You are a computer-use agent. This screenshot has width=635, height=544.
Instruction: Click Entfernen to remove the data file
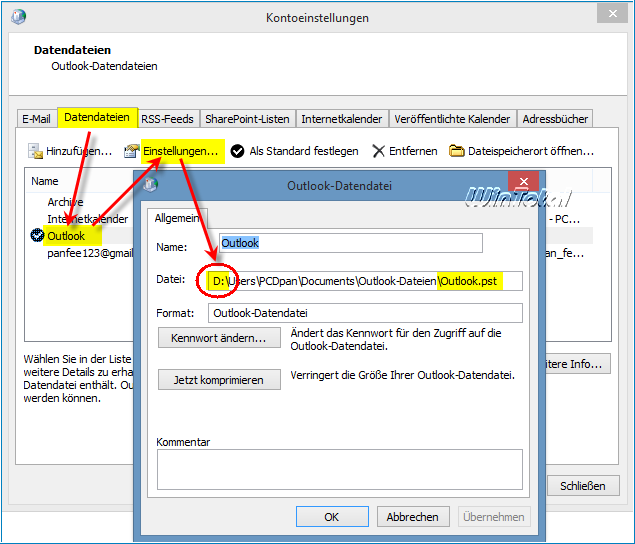(413, 151)
